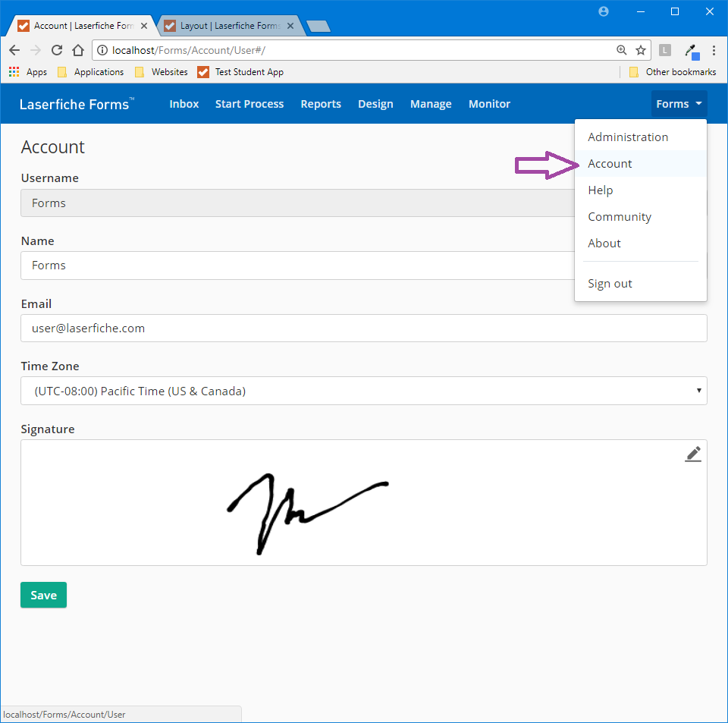Sign out of Laserfiche Forms
This screenshot has height=723, width=728.
click(641, 283)
